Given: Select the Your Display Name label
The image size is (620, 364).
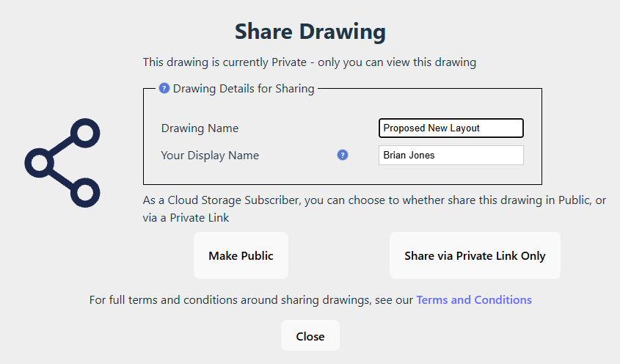Looking at the screenshot, I should click(x=210, y=155).
